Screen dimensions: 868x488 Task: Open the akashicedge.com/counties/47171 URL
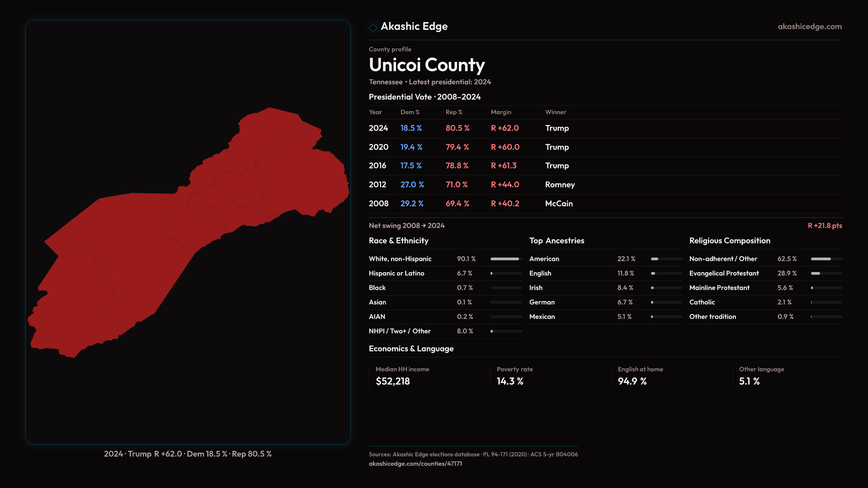coord(415,464)
